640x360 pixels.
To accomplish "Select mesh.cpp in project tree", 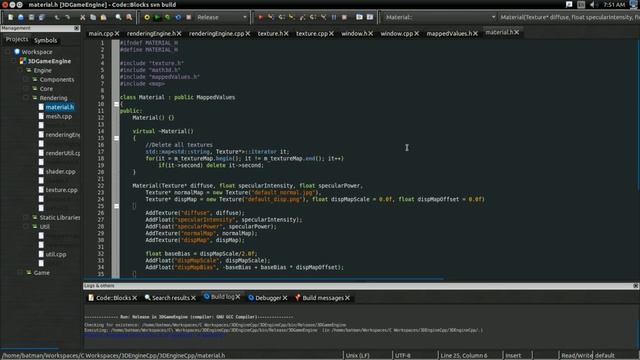I will pyautogui.click(x=59, y=116).
